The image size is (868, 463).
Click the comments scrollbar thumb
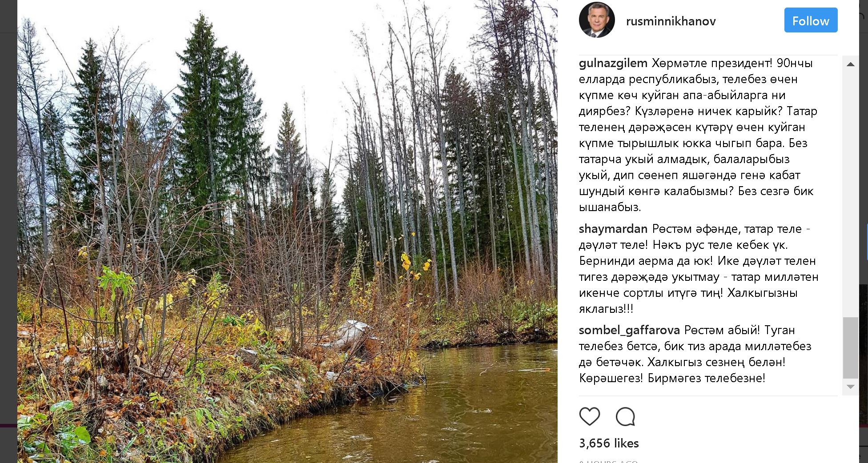click(851, 347)
